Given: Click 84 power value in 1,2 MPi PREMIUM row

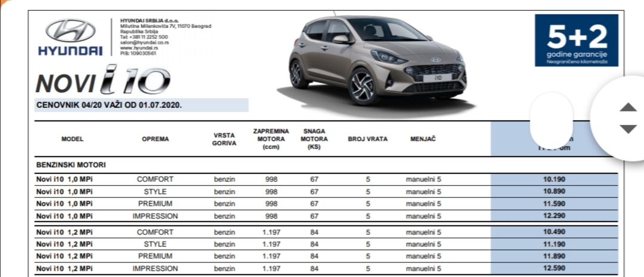Looking at the screenshot, I should 314,257.
